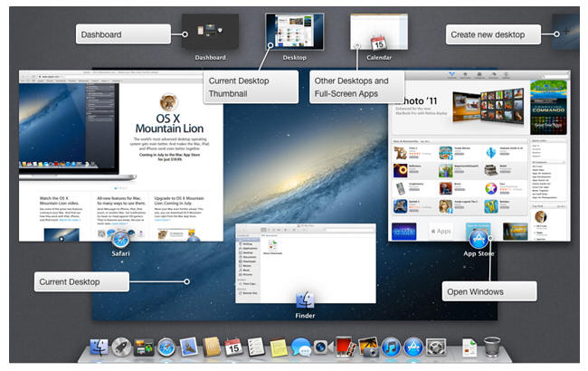This screenshot has width=588, height=371.
Task: Open the iPhoto '11 banner in App Store
Action: (460, 108)
